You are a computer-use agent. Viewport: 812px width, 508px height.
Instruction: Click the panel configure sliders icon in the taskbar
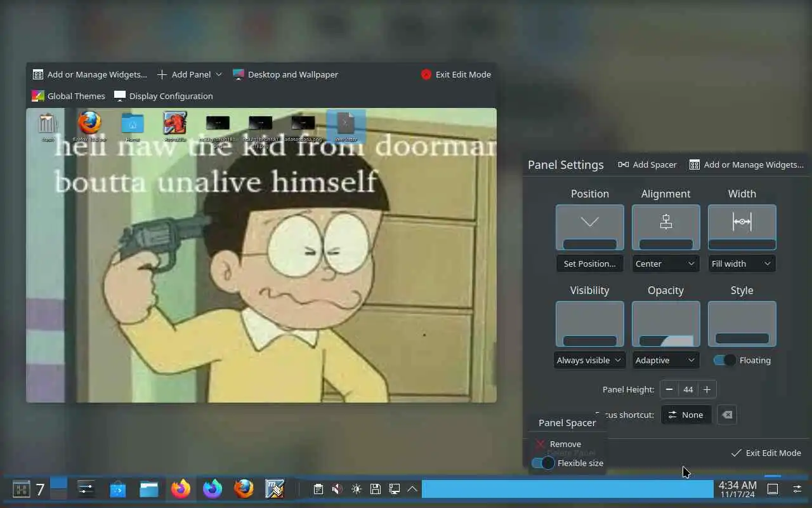(797, 489)
